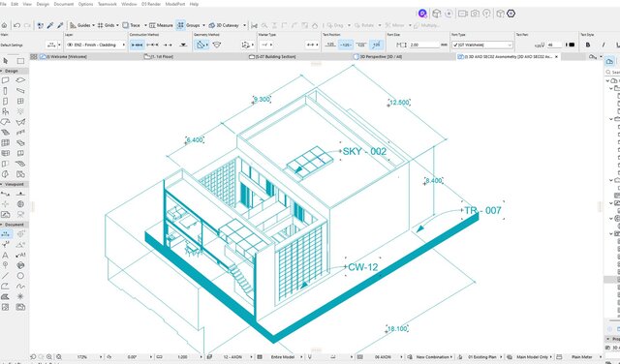Image resolution: width=620 pixels, height=364 pixels.
Task: Click the Measure tool
Action: [161, 25]
